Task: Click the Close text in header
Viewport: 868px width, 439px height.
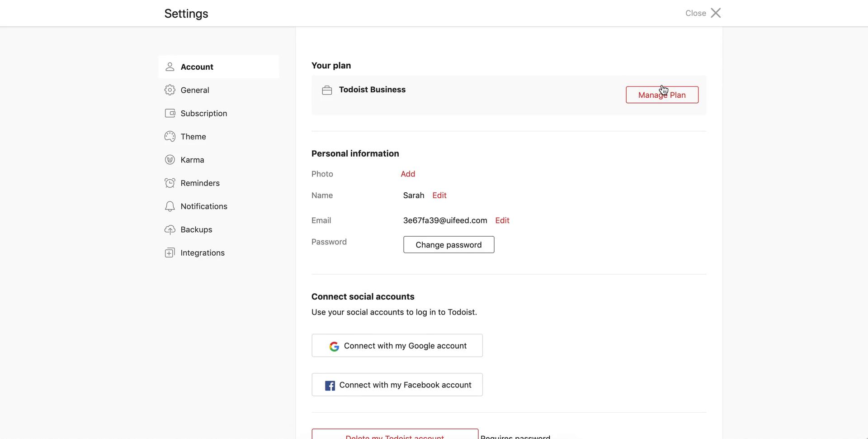Action: pyautogui.click(x=695, y=13)
